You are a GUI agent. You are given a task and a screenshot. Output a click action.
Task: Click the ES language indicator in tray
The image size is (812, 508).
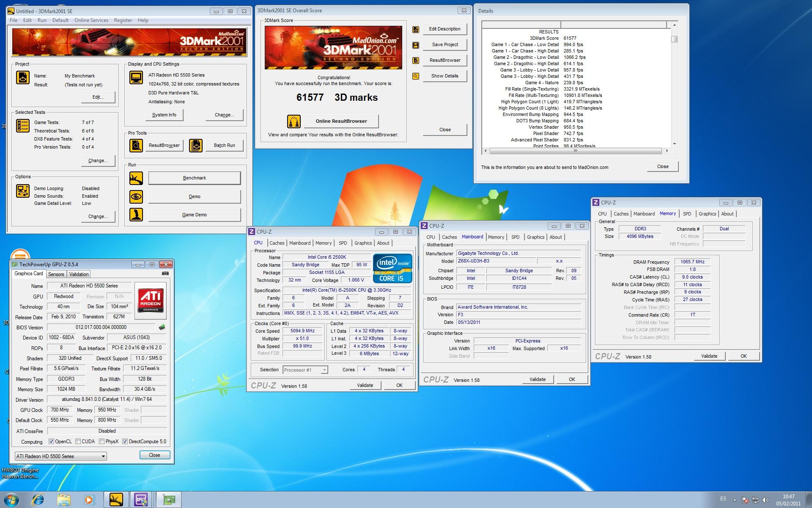pyautogui.click(x=723, y=499)
